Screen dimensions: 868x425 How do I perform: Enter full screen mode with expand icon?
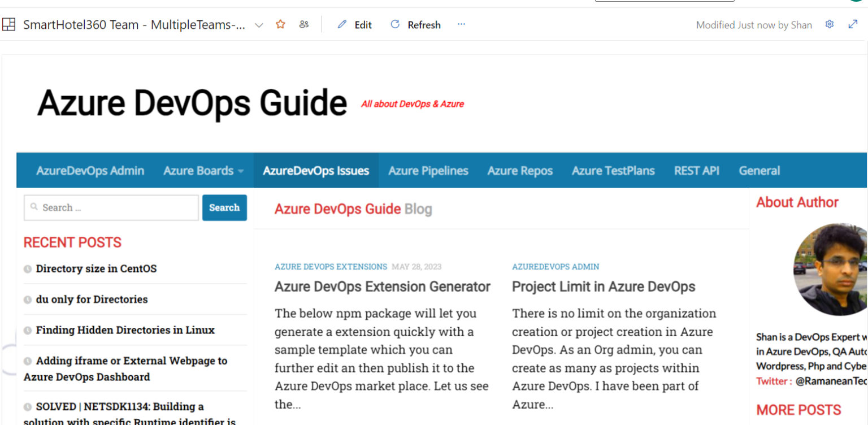[x=853, y=24]
